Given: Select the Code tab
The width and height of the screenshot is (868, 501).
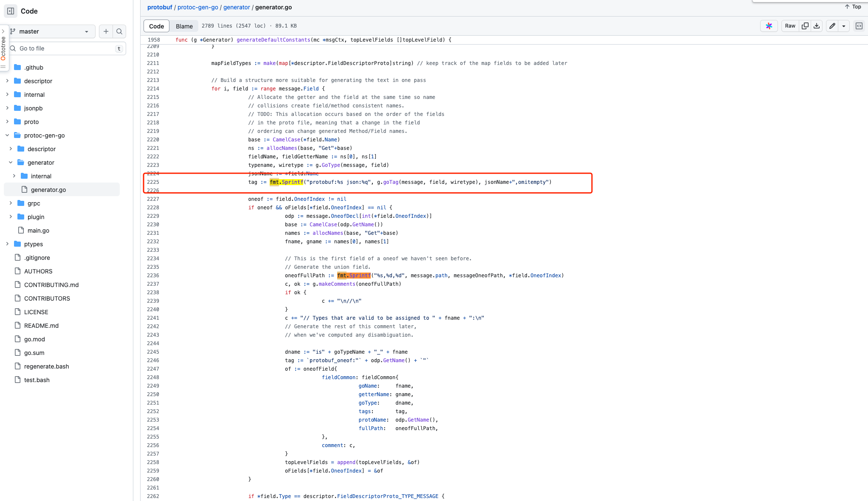Looking at the screenshot, I should click(156, 26).
